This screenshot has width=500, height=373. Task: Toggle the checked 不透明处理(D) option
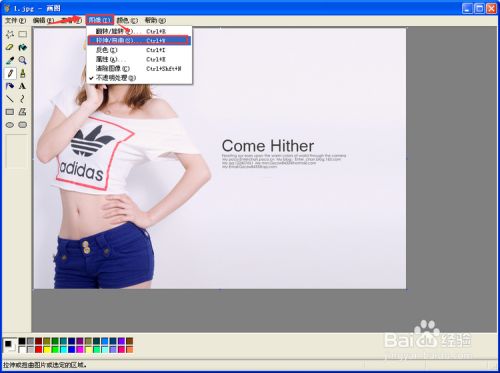139,78
